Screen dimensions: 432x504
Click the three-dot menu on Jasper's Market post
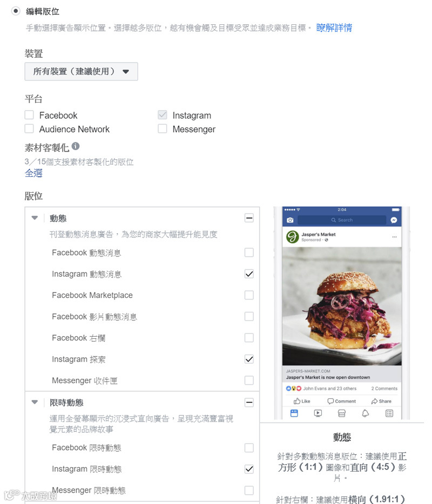click(x=394, y=237)
